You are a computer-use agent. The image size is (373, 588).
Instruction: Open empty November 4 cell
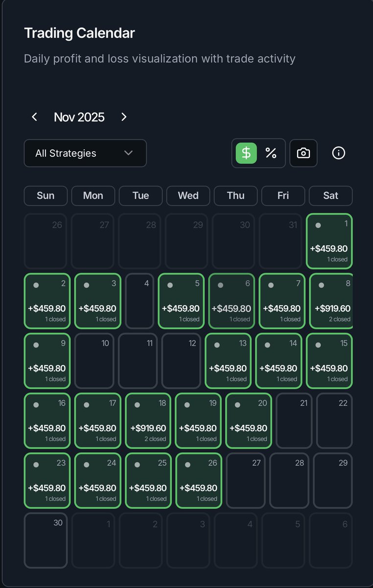[x=140, y=301]
